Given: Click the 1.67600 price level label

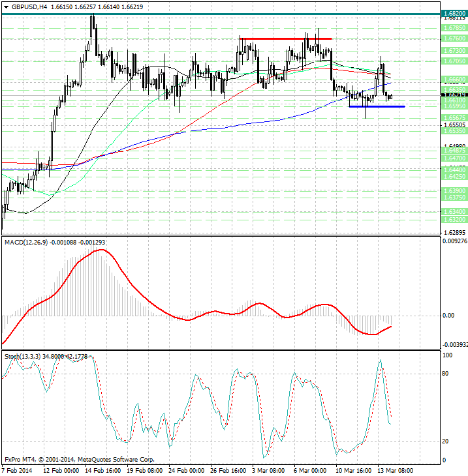Looking at the screenshot, I should pos(454,38).
